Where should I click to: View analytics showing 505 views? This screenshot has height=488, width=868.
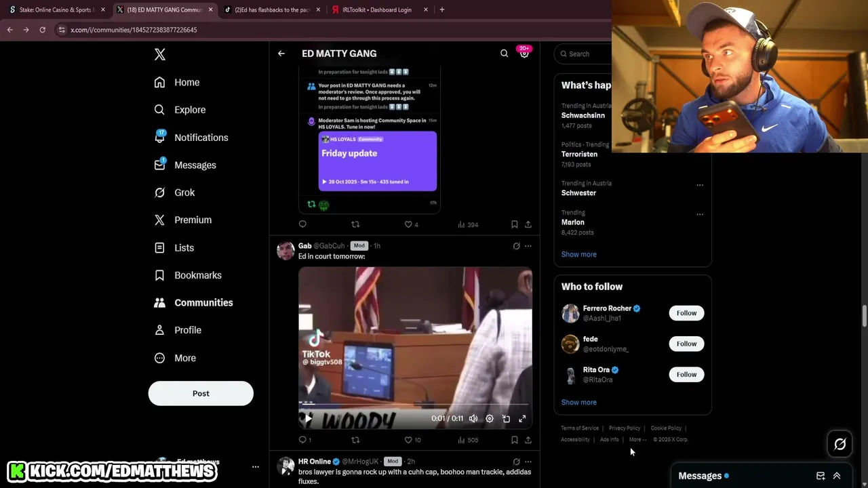468,440
